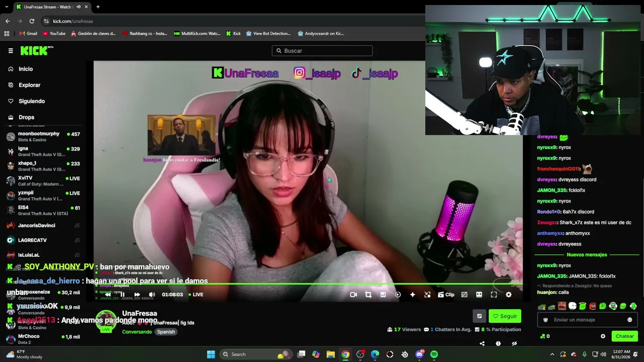Report the stream with the exclamation icon
This screenshot has width=644, height=362.
point(498,344)
